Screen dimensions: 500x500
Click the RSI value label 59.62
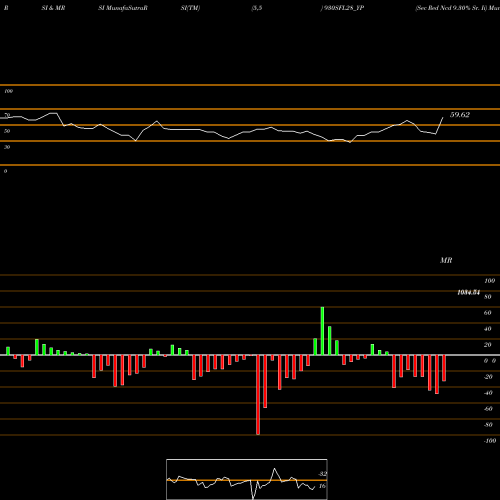460,115
